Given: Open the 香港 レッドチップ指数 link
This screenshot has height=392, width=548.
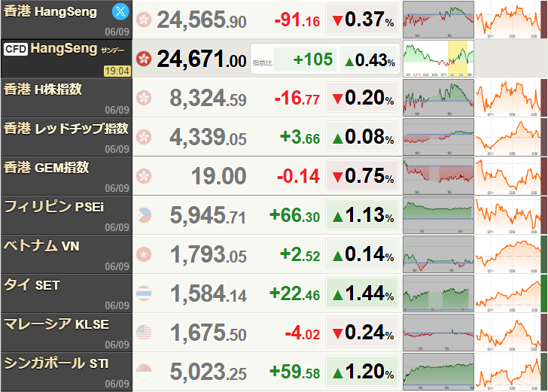Looking at the screenshot, I should tap(66, 129).
